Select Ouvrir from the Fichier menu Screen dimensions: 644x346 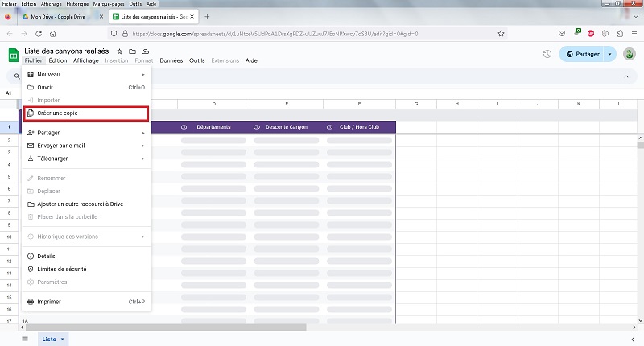pyautogui.click(x=86, y=88)
